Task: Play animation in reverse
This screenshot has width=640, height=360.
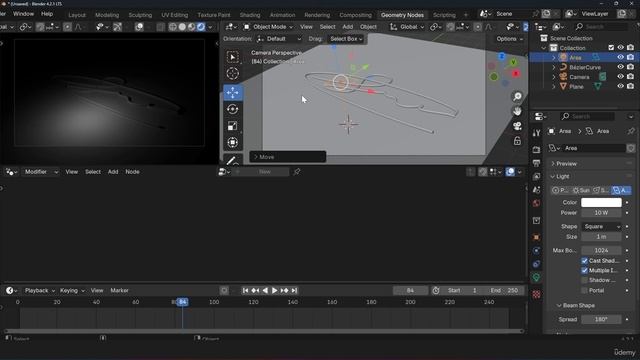Action: 265,290
